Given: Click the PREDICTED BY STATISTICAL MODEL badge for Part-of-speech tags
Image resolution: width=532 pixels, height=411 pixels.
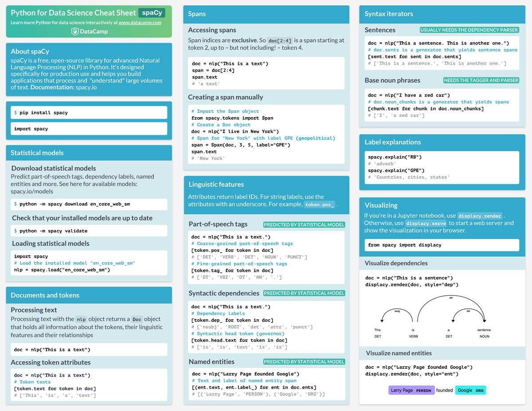Looking at the screenshot, I should point(304,224).
